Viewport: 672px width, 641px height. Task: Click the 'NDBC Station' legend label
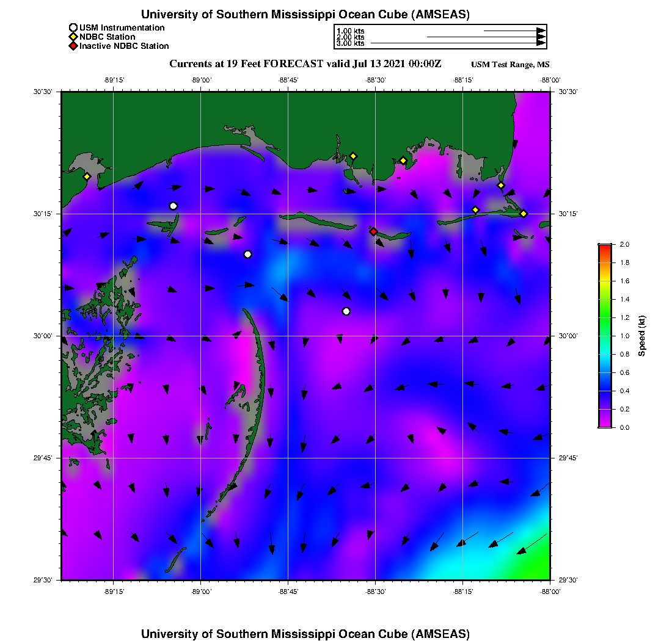pyautogui.click(x=107, y=37)
